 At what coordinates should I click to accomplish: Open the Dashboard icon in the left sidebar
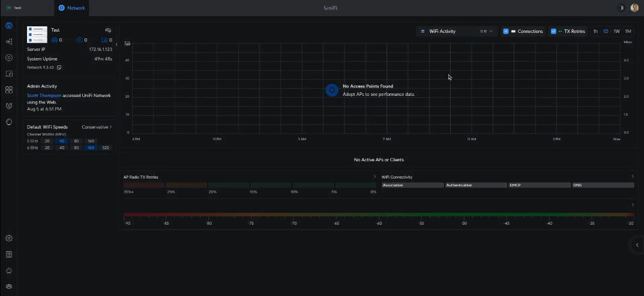point(9,26)
